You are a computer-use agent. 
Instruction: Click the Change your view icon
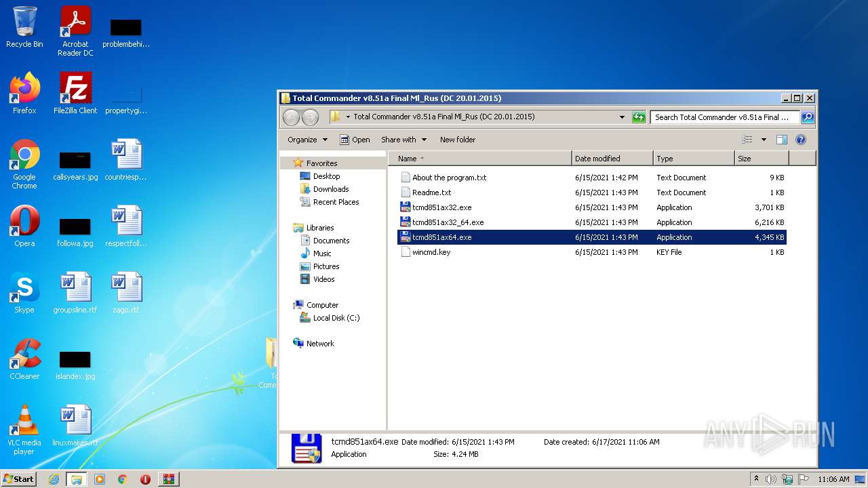tap(747, 140)
